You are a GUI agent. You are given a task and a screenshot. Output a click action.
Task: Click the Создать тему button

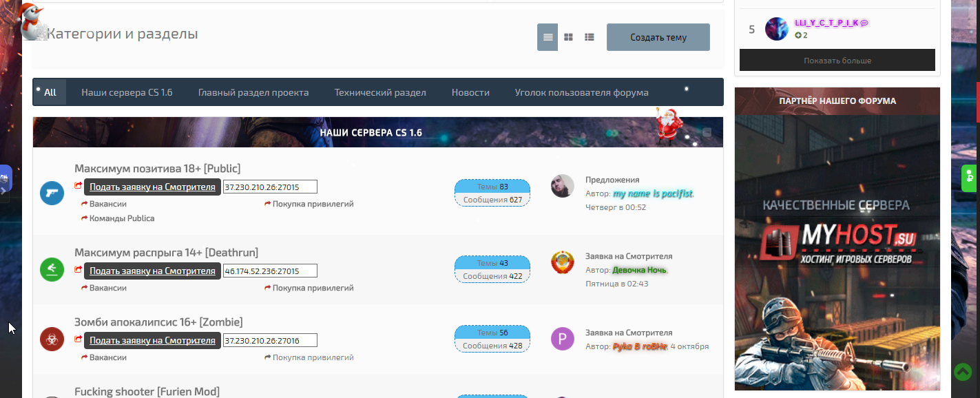[x=658, y=37]
